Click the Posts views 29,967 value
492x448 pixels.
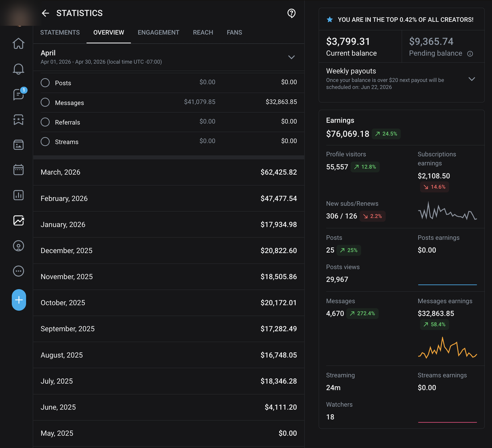tap(337, 279)
